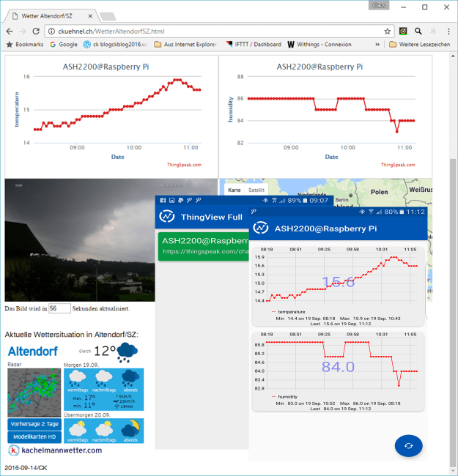The width and height of the screenshot is (458, 476).
Task: Select the Wetter Altendorf/SZ tab
Action: pos(51,16)
